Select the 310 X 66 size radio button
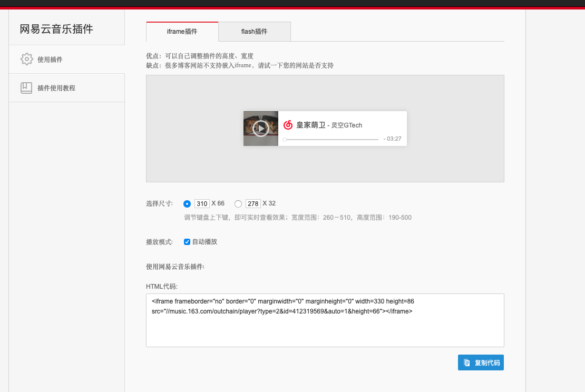Screen dimensions: 585x392 click(x=187, y=204)
